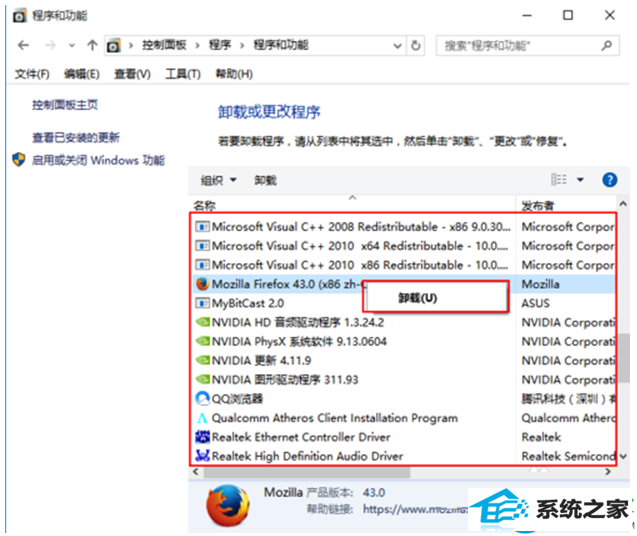The image size is (637, 536).
Task: Click the NVIDIA HD 音频驱动程序 icon
Action: tap(202, 322)
